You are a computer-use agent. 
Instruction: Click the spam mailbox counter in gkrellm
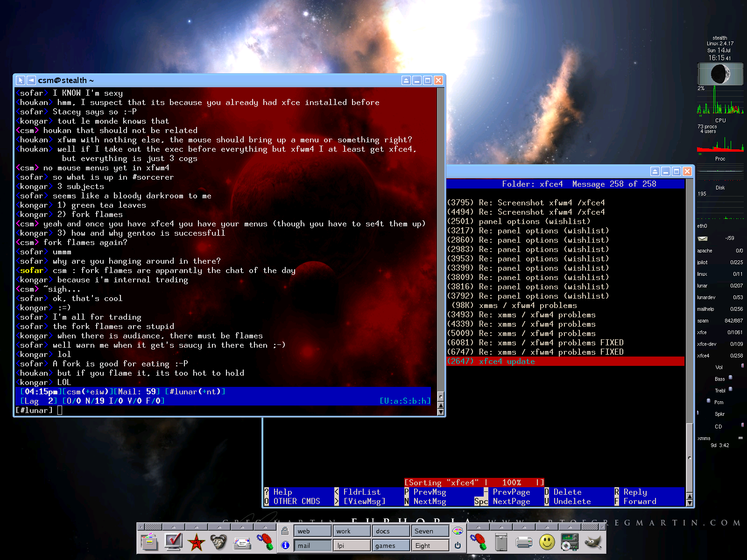[x=719, y=321]
